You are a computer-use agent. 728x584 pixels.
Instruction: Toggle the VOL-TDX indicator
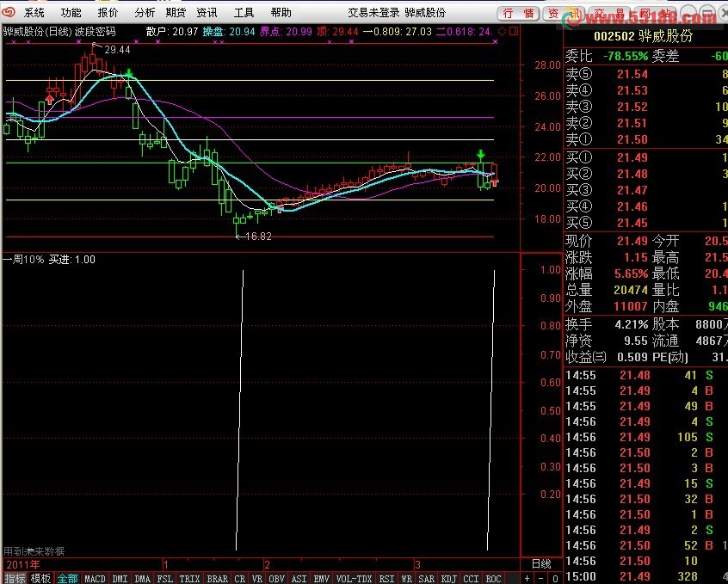[355, 579]
